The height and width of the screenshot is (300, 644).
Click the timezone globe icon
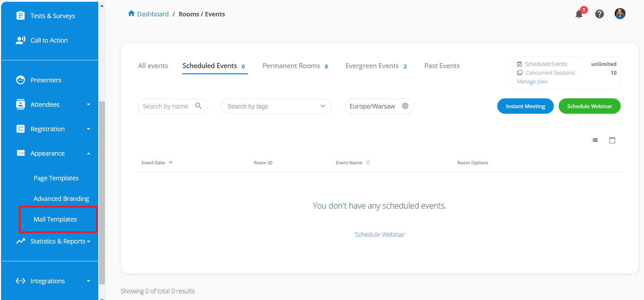[405, 106]
